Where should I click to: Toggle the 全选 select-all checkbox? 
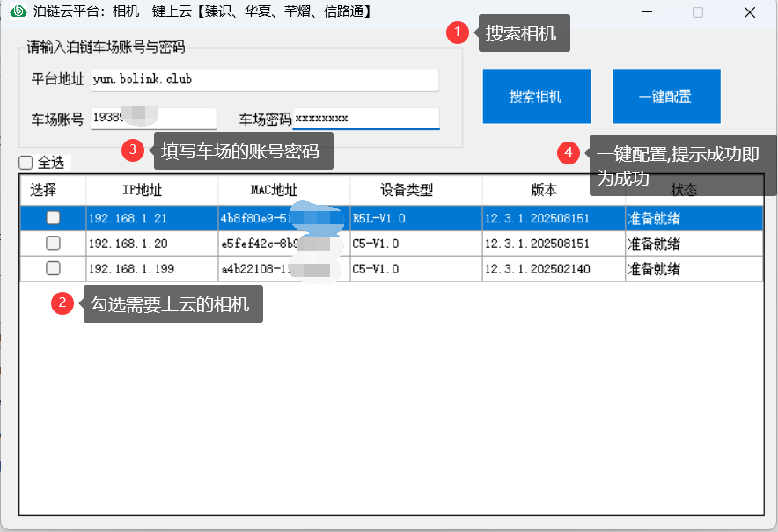[x=26, y=163]
